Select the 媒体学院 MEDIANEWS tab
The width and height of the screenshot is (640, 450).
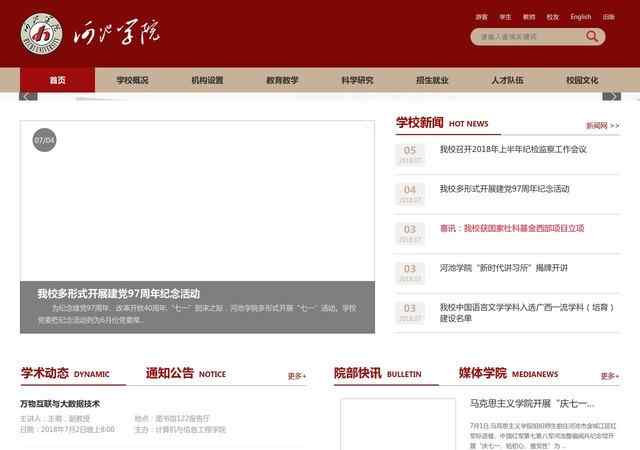point(508,373)
